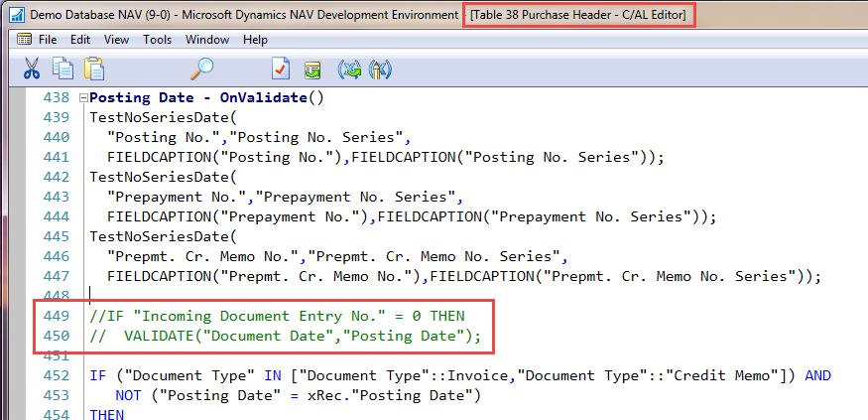
Task: Open the File menu
Action: (48, 40)
